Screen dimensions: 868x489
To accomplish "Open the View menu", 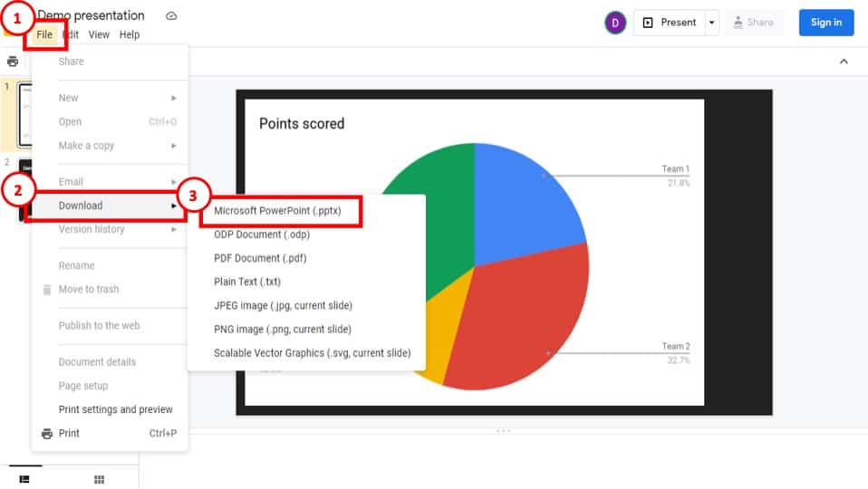I will click(x=99, y=34).
